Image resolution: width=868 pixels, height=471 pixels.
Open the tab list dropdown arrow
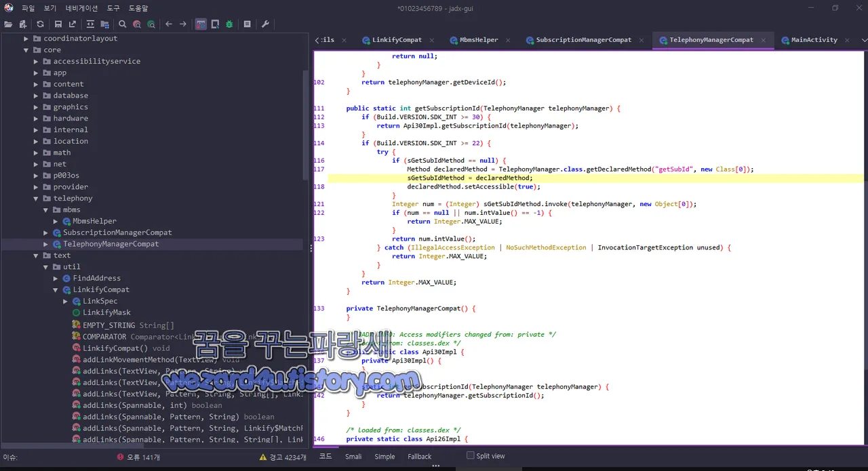point(864,40)
